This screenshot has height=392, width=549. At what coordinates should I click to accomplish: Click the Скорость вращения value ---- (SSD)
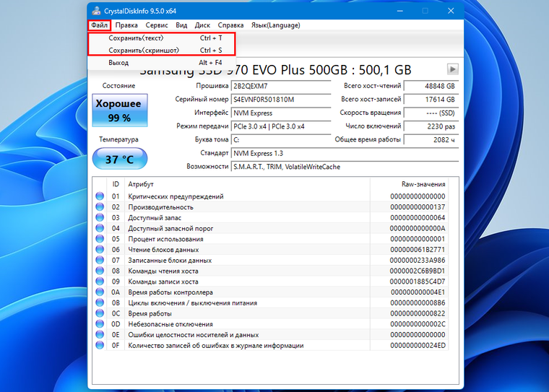coord(431,113)
